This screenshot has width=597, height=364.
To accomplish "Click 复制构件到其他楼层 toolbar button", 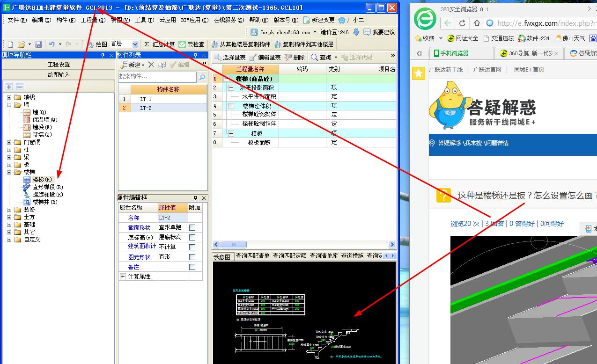I will click(x=304, y=44).
